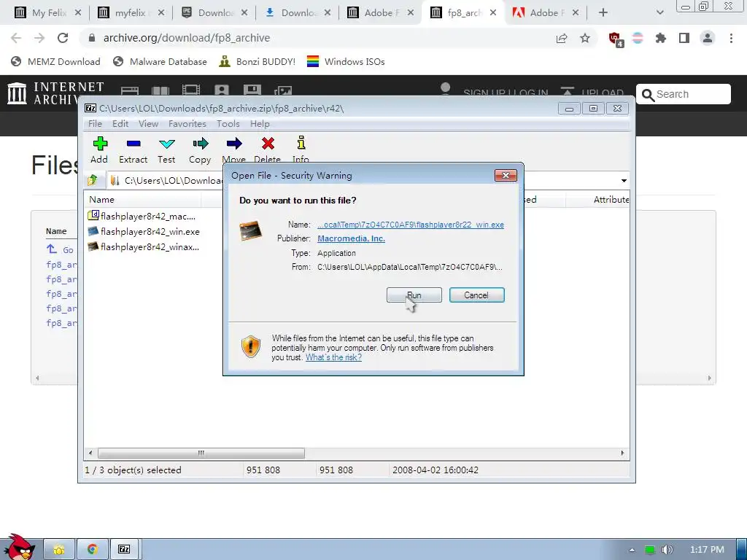Toggle the Chrome side panel icon
747x560 pixels.
(684, 38)
